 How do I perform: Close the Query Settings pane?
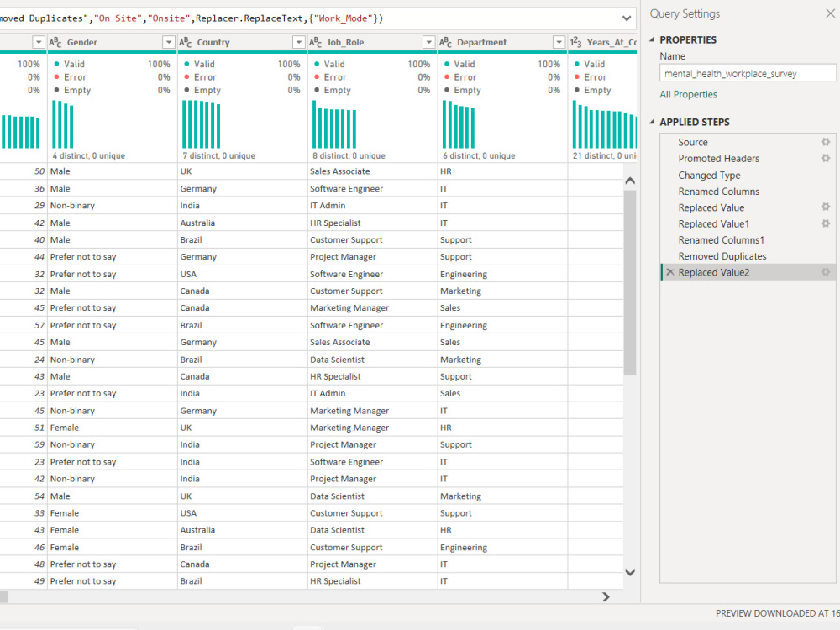(831, 13)
